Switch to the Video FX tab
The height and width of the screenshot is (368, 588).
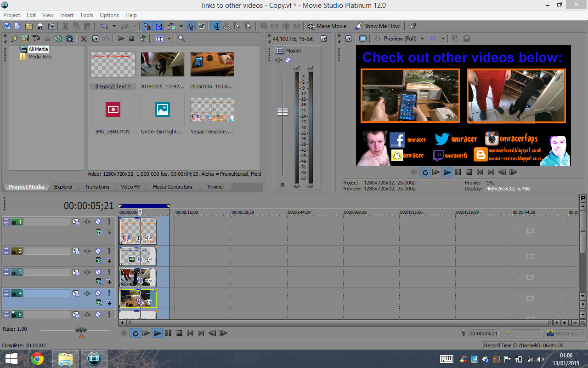[x=130, y=187]
